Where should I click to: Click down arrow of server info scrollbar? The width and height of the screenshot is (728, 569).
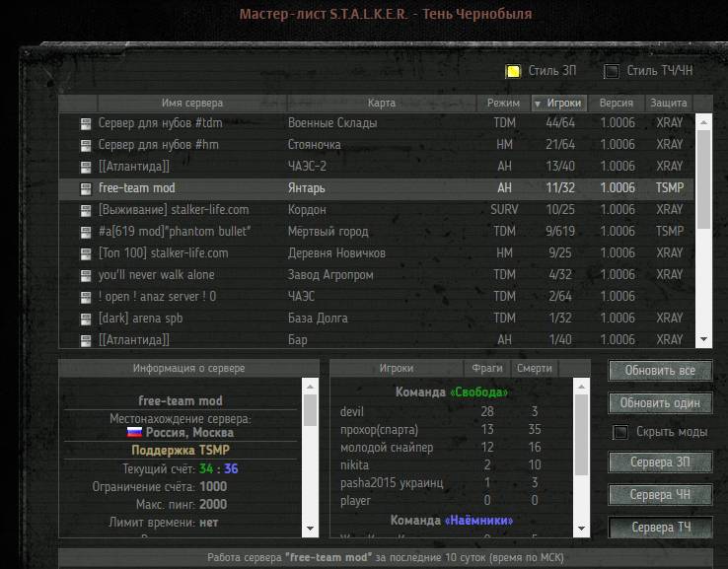tap(310, 529)
